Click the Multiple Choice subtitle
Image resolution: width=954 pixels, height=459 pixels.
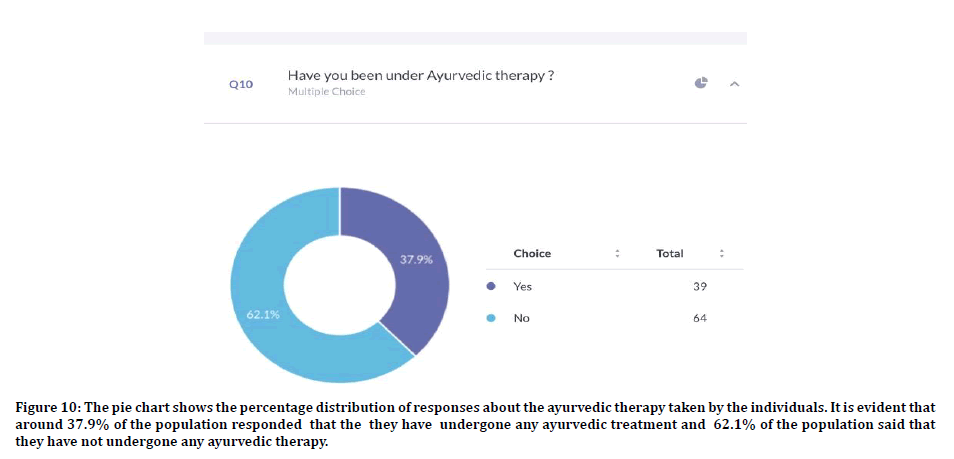pos(326,92)
